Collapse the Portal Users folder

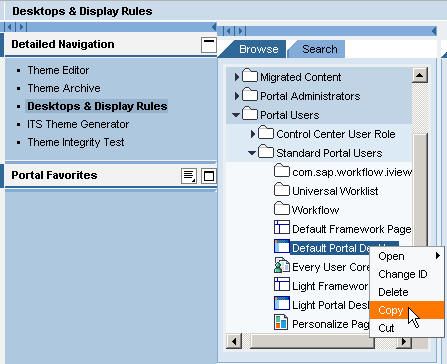(x=236, y=115)
